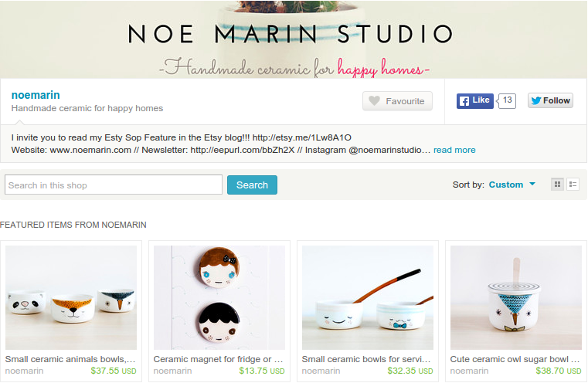Image resolution: width=588 pixels, height=383 pixels.
Task: Follow the shop on Twitter
Action: point(550,100)
